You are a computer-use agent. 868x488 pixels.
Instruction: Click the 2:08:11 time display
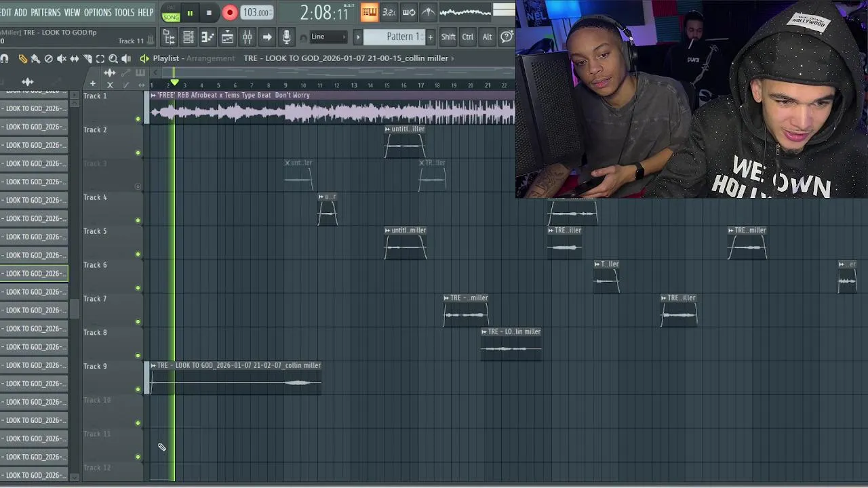324,12
